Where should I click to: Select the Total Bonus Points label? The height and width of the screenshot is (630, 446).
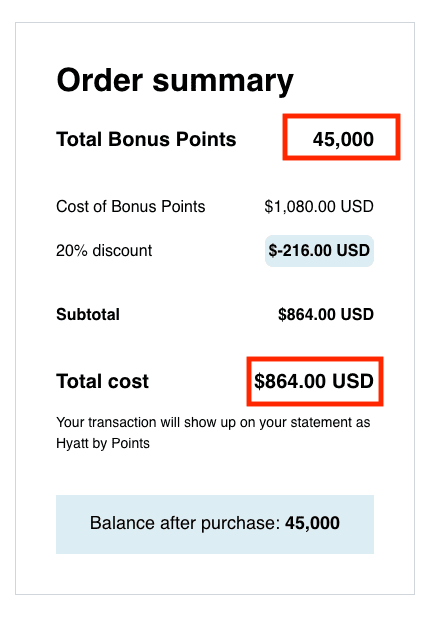pyautogui.click(x=146, y=139)
